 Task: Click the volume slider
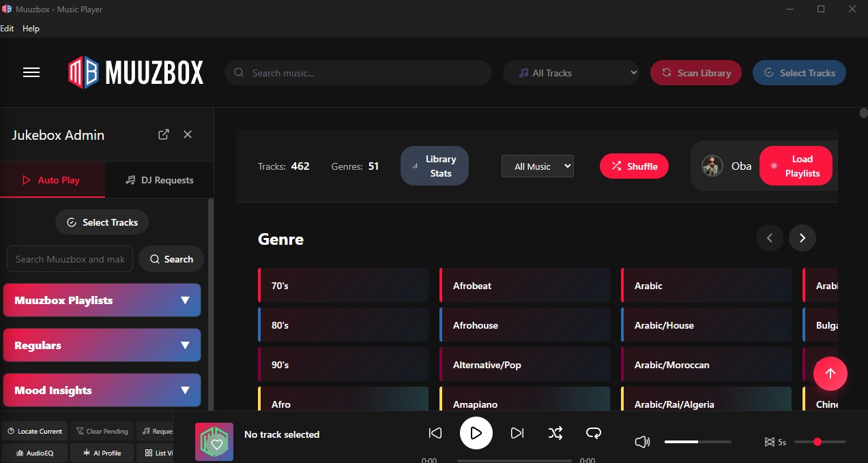pyautogui.click(x=697, y=442)
